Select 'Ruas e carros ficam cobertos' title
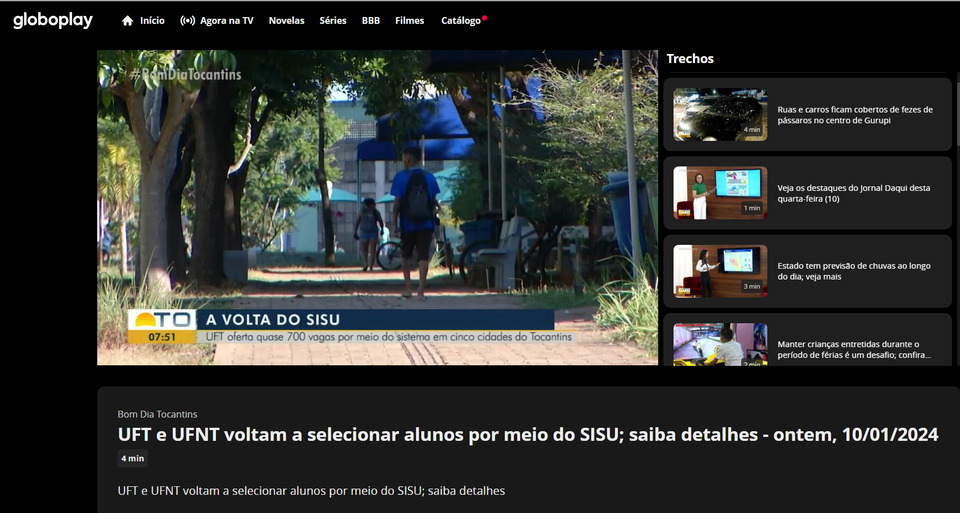Image resolution: width=960 pixels, height=513 pixels. point(854,115)
